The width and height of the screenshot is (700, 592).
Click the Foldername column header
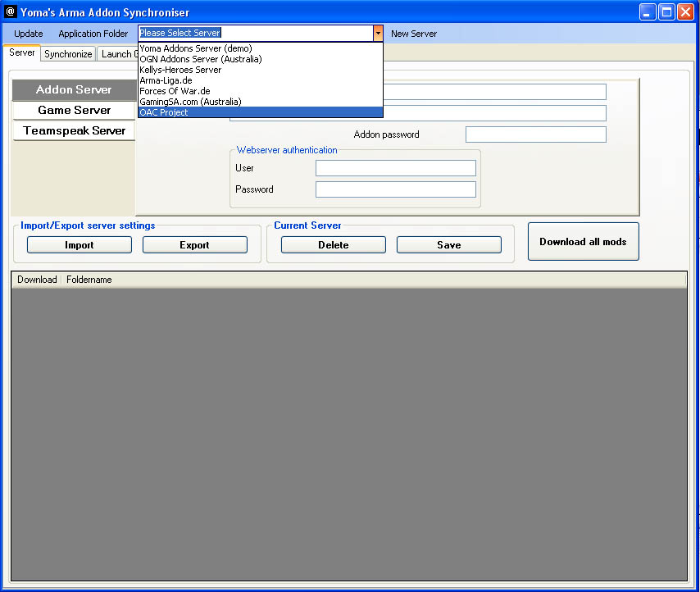tap(89, 280)
